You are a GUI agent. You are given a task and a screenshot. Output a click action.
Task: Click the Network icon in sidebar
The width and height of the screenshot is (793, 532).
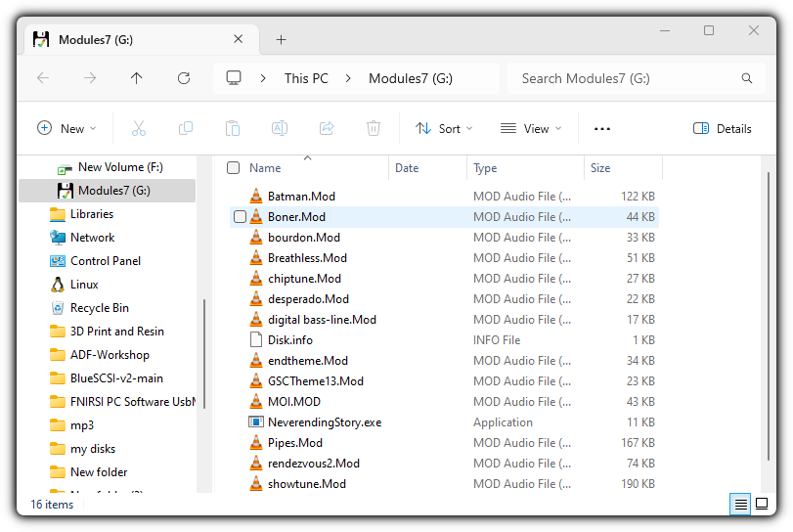58,238
